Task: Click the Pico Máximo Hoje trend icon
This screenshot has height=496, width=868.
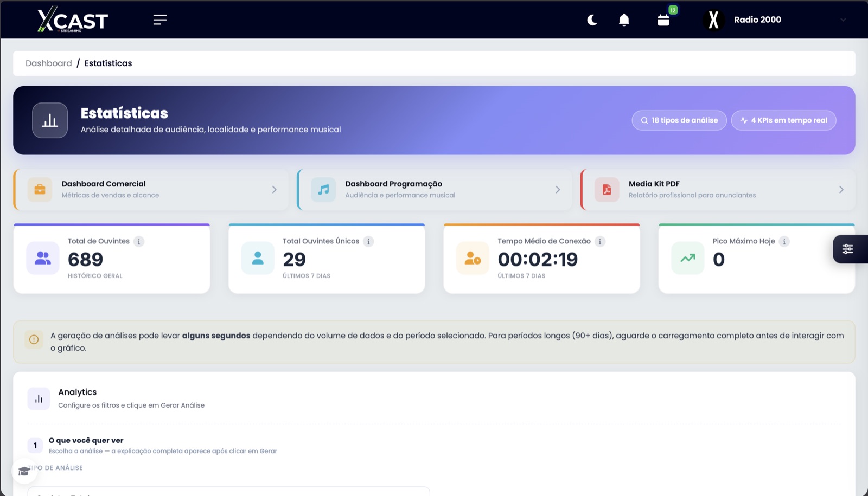Action: [688, 258]
